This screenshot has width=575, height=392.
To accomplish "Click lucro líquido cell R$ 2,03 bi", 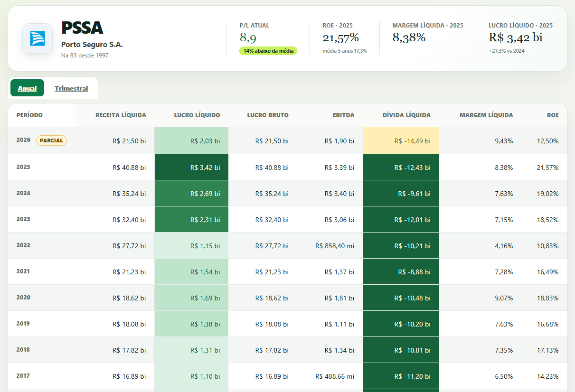I will point(191,141).
